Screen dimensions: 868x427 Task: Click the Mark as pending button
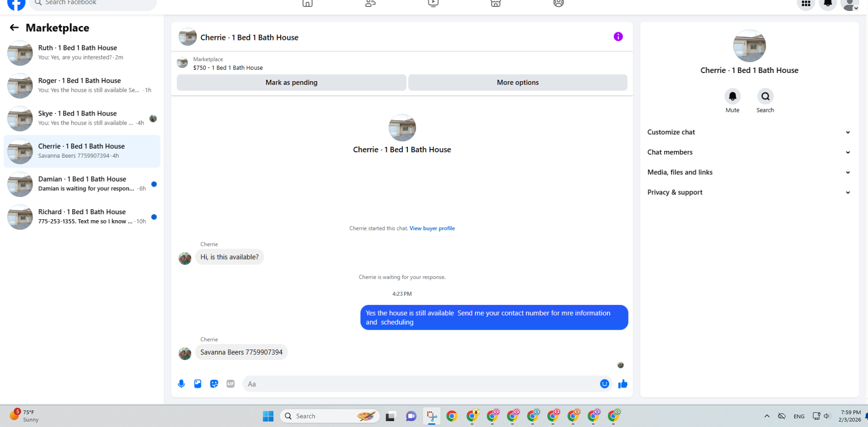(x=291, y=83)
